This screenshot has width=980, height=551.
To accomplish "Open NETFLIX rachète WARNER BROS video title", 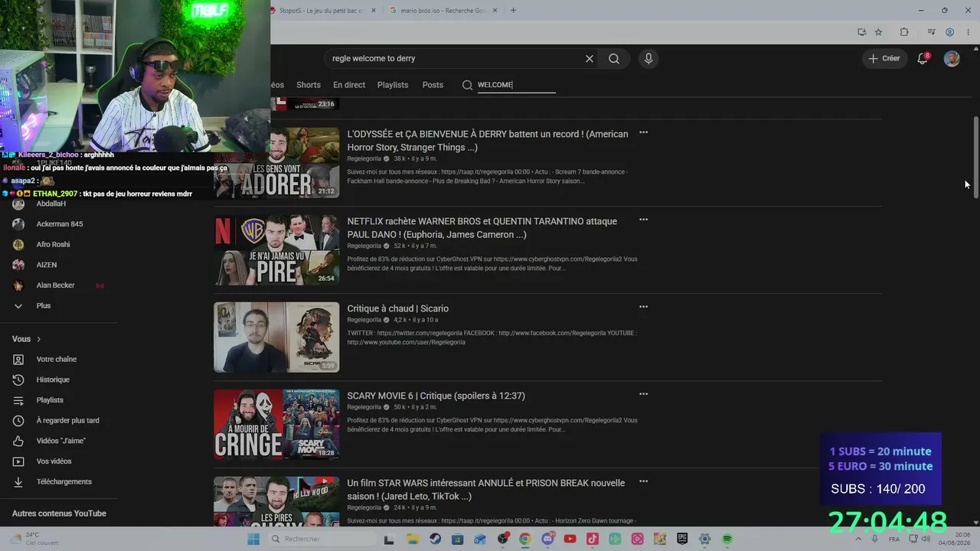I will coord(482,228).
